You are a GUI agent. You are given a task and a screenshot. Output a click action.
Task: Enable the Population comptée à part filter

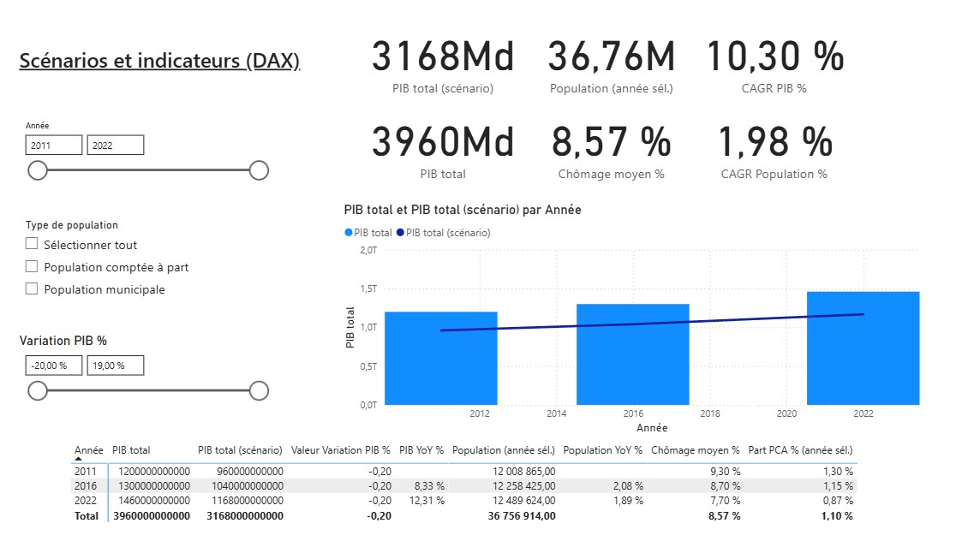coord(32,266)
